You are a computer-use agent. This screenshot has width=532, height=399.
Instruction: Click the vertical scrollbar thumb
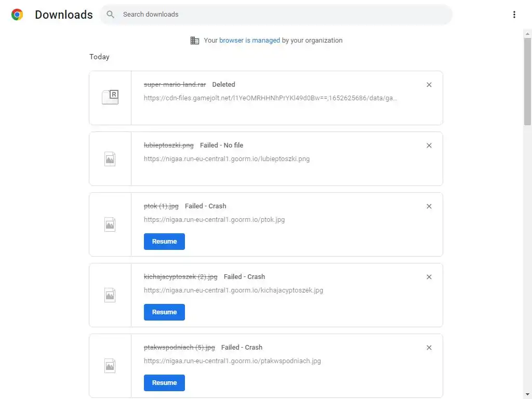point(527,81)
